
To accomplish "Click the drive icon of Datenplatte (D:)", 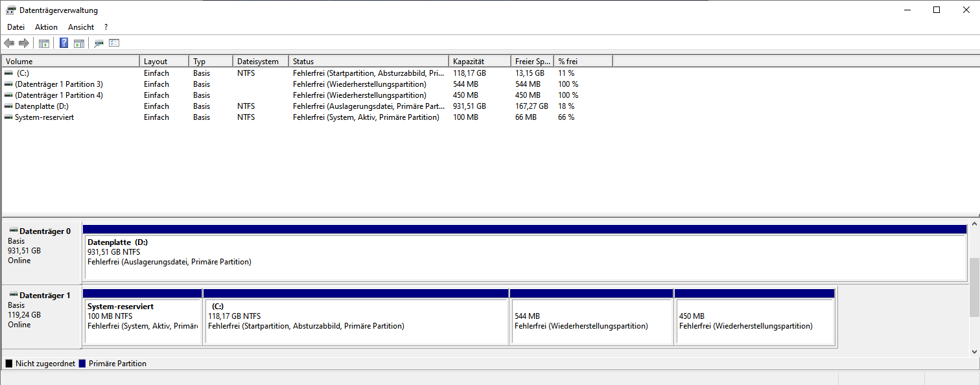I will [8, 106].
